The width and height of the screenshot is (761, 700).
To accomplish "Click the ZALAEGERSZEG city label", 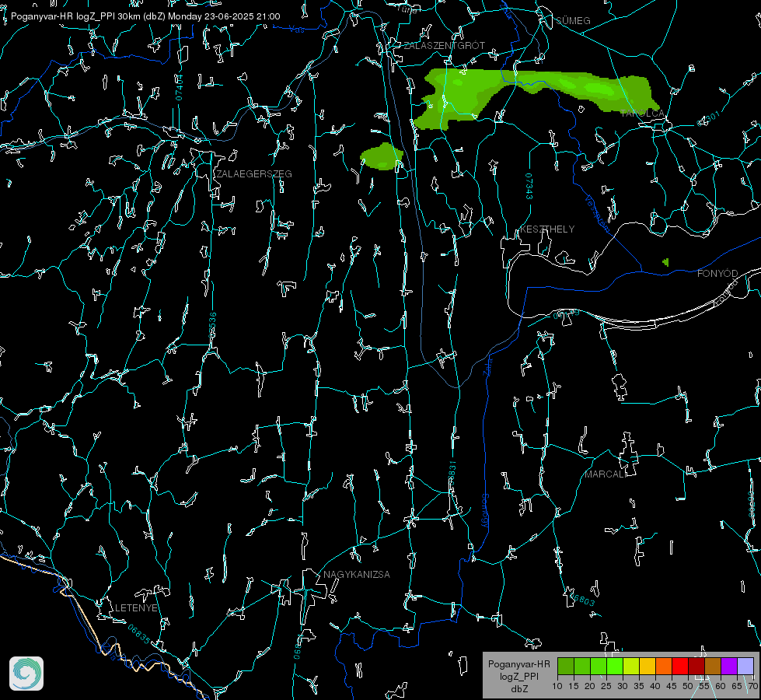I will point(254,174).
